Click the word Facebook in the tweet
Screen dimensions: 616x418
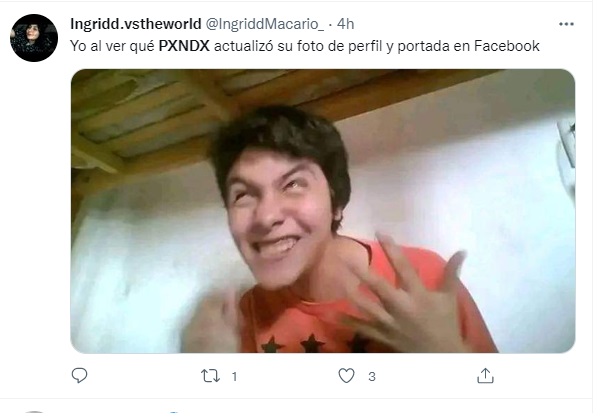506,45
